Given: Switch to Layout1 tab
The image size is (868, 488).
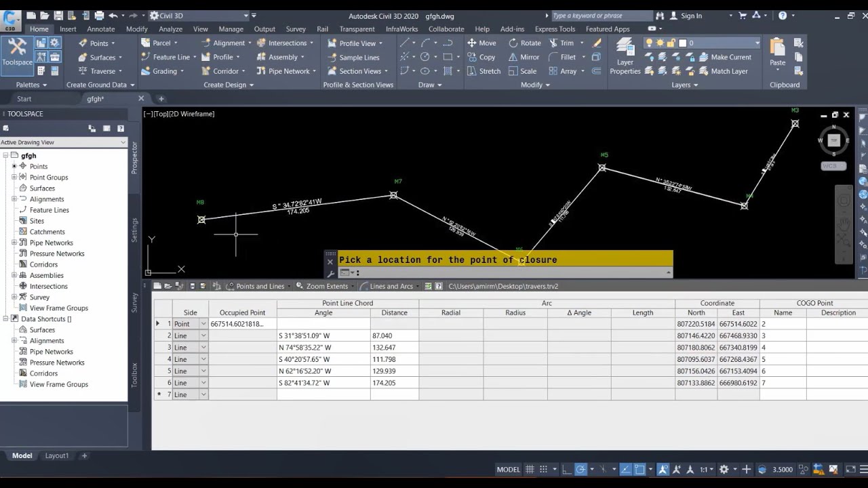Looking at the screenshot, I should click(x=57, y=456).
